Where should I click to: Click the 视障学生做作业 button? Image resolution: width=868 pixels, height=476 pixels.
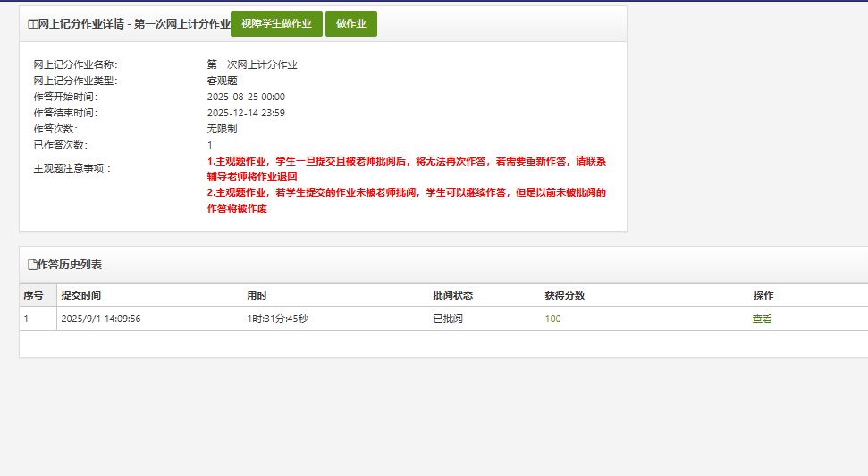(x=276, y=24)
